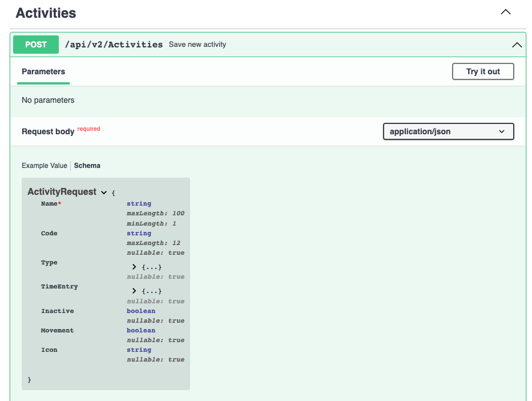Click the Icon property name
The height and width of the screenshot is (401, 532).
[49, 350]
